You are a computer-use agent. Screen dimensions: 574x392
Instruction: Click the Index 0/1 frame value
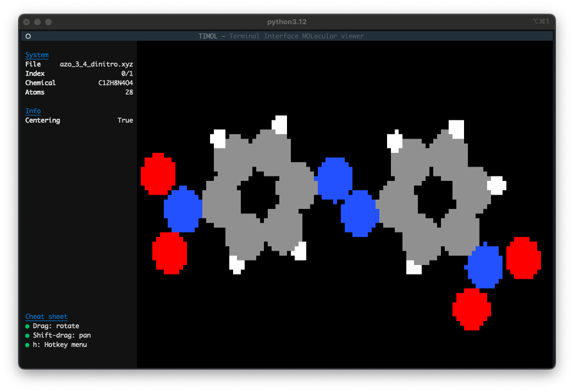[126, 74]
